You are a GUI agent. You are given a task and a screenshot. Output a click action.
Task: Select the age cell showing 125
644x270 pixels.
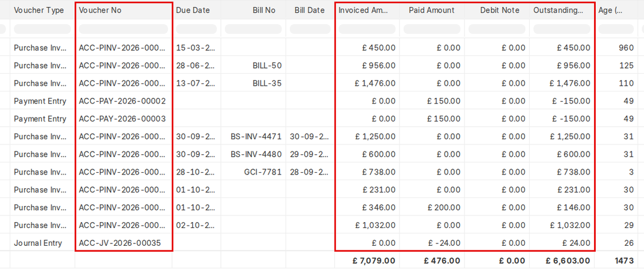(x=616, y=66)
